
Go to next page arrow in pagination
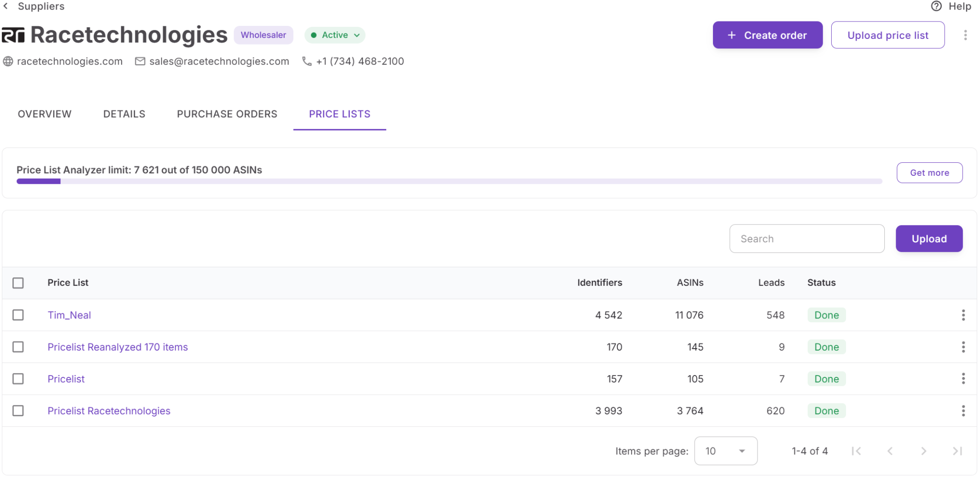click(923, 451)
